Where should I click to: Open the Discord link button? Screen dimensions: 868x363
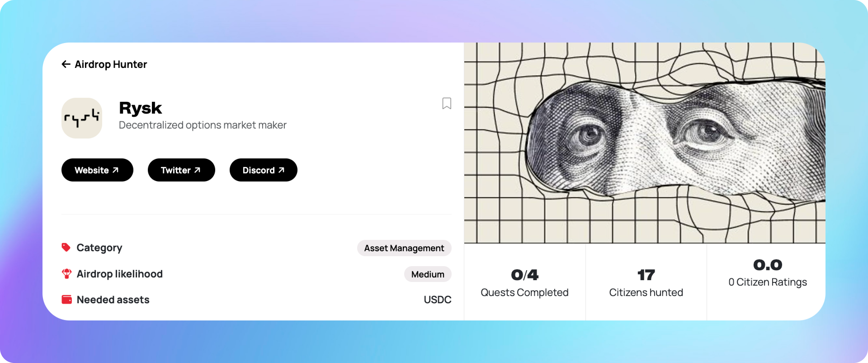(x=263, y=170)
